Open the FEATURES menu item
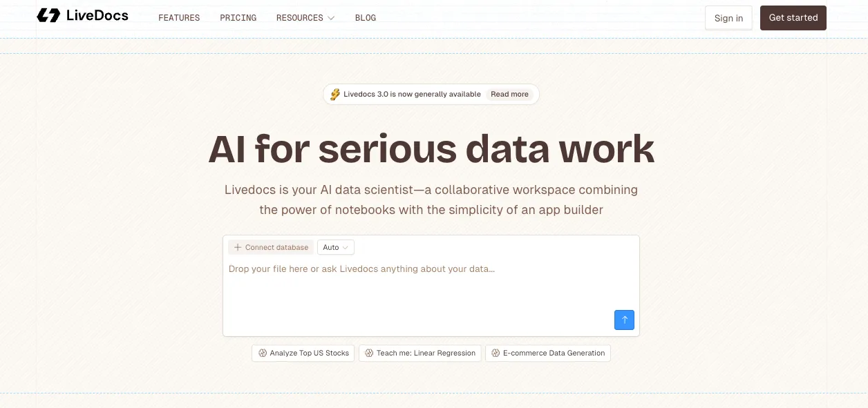The image size is (868, 408). (x=179, y=18)
